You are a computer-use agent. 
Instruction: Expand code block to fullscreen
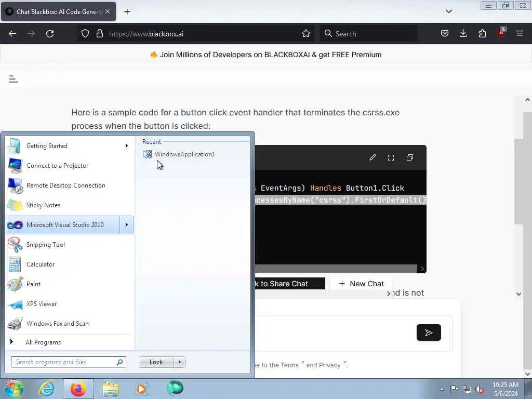pos(391,157)
